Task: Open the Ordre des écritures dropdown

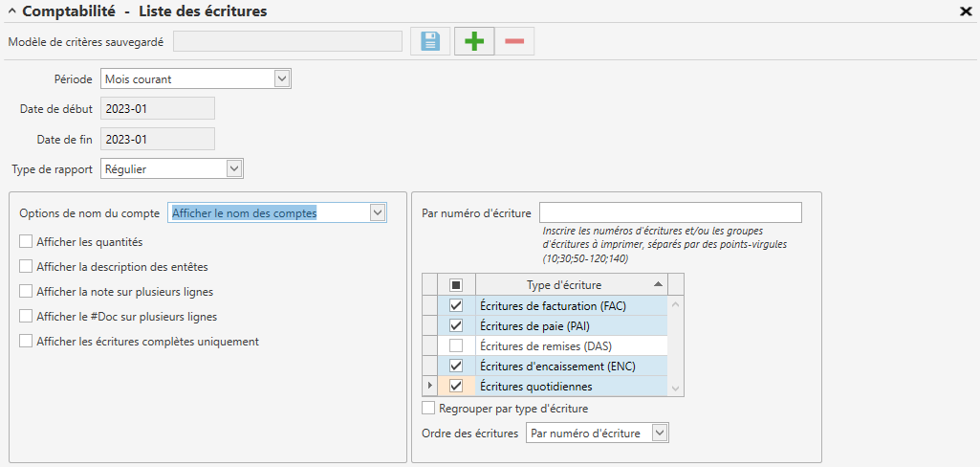Action: [x=660, y=434]
